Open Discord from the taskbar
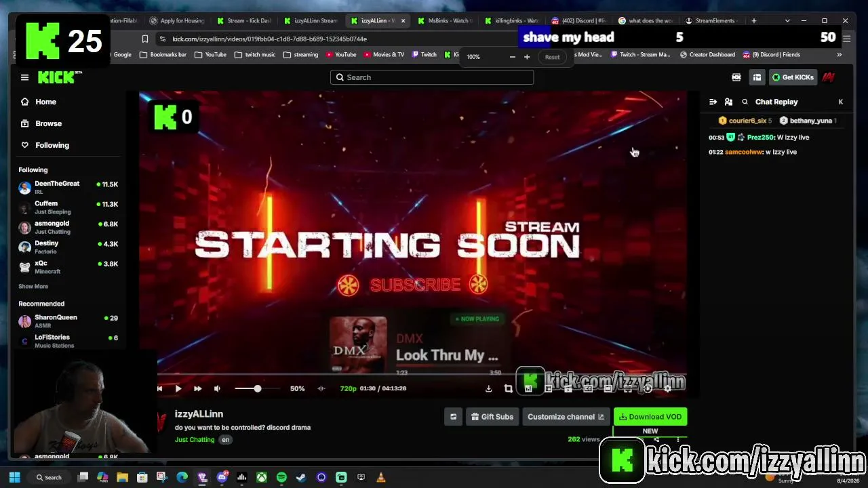Viewport: 868px width, 488px height. click(x=222, y=477)
